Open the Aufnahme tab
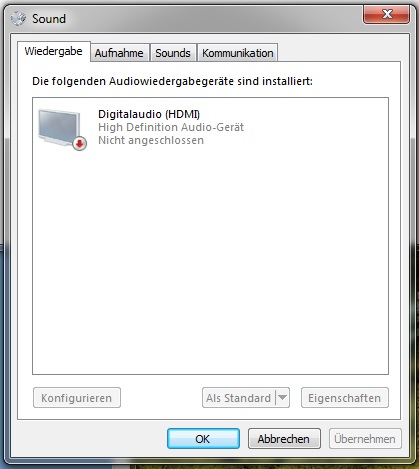This screenshot has width=419, height=469. 119,53
